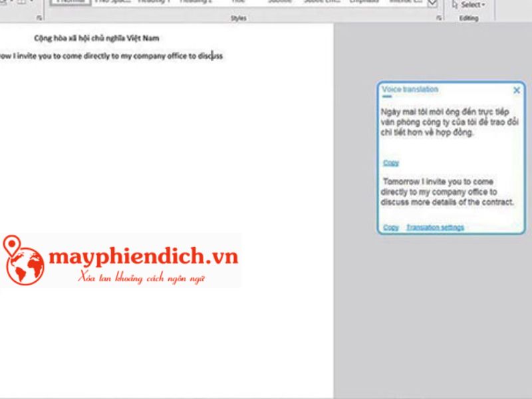
Task: Expand the Styles gallery More arrow
Action: tap(432, 4)
